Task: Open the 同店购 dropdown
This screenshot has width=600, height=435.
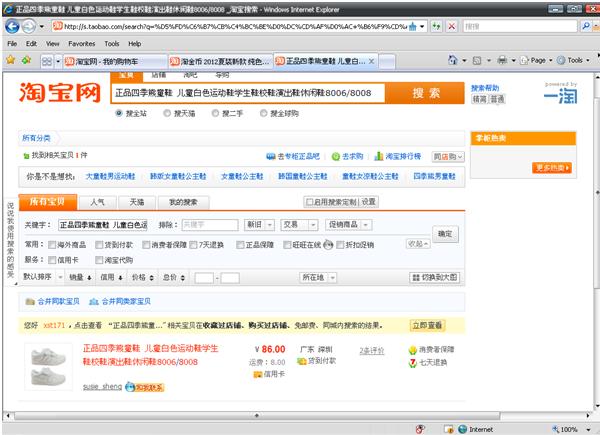Action: pos(448,156)
